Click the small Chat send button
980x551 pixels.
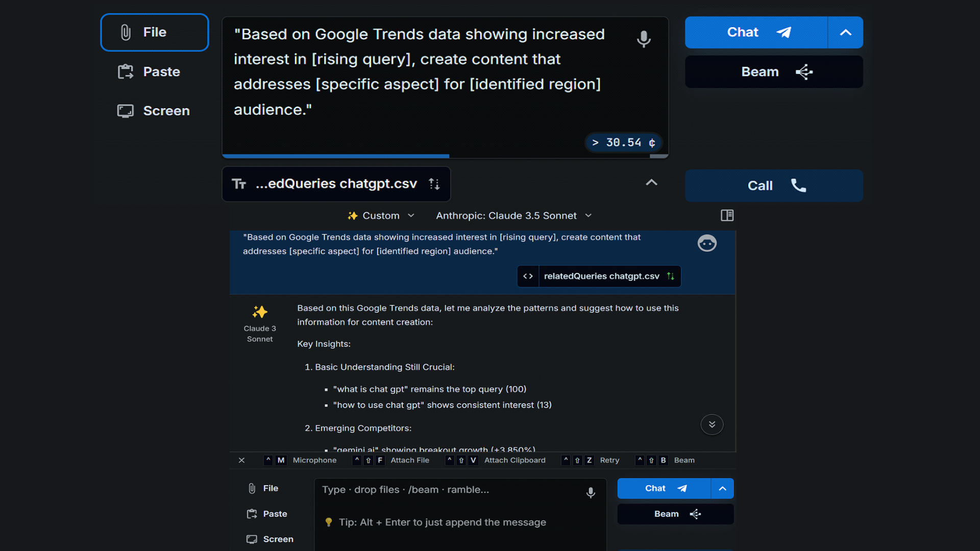coord(664,488)
